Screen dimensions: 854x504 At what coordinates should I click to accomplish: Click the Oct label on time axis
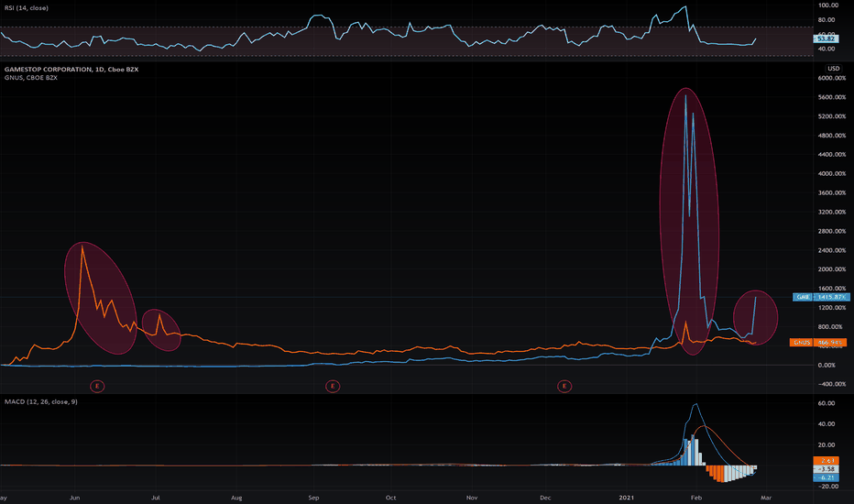[391, 498]
